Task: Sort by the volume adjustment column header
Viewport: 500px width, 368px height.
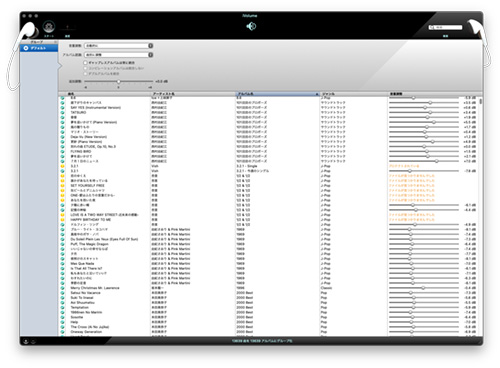Action: pyautogui.click(x=433, y=94)
